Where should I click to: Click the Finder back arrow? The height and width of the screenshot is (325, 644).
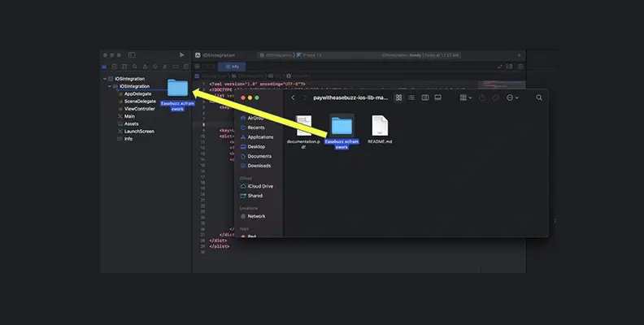(293, 97)
